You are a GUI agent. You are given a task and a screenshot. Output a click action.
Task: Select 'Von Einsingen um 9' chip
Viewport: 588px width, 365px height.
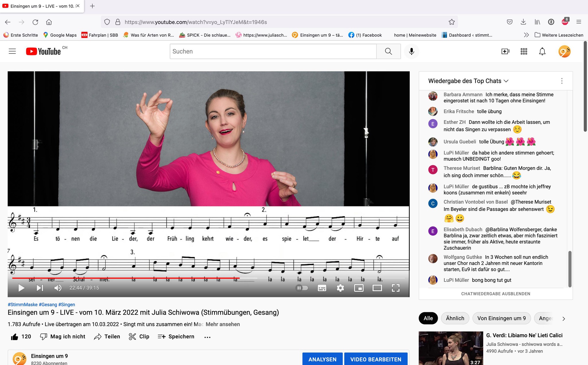pyautogui.click(x=501, y=318)
